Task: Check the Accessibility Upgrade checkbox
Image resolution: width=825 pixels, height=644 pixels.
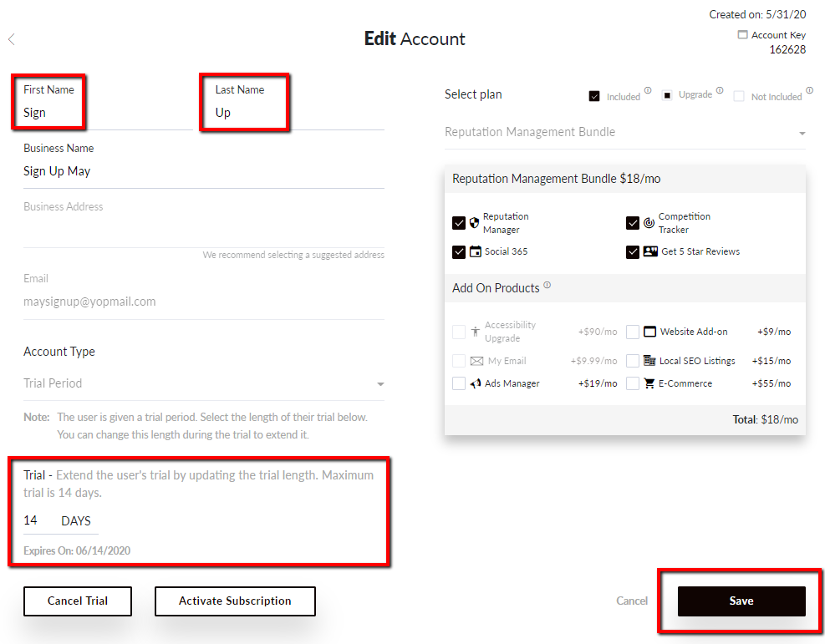Action: pyautogui.click(x=459, y=332)
